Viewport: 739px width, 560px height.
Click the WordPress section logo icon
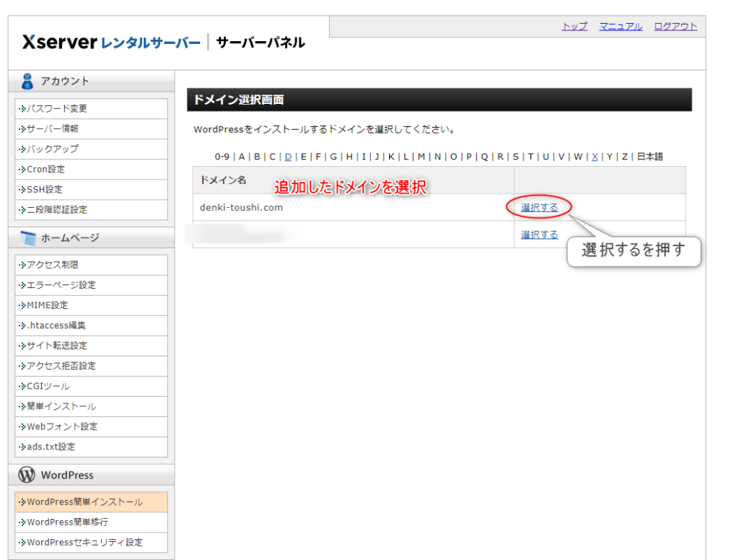pyautogui.click(x=27, y=475)
